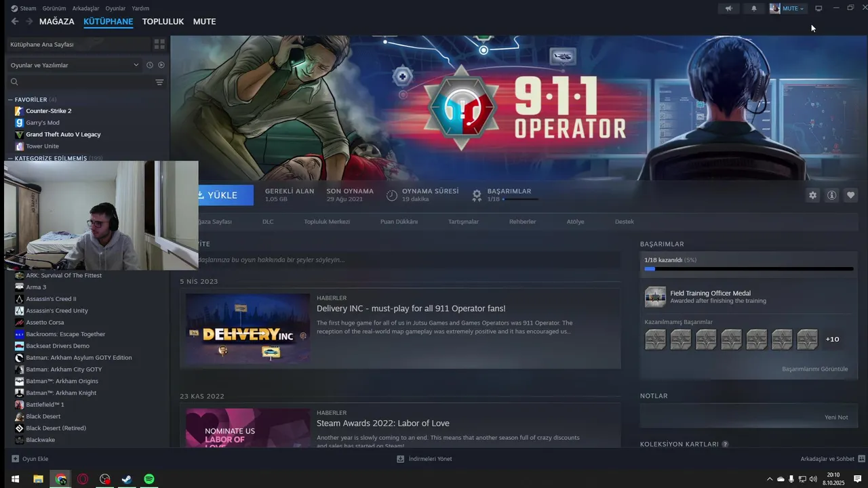868x488 pixels.
Task: Open the TOPLULUK tab
Action: [x=163, y=22]
